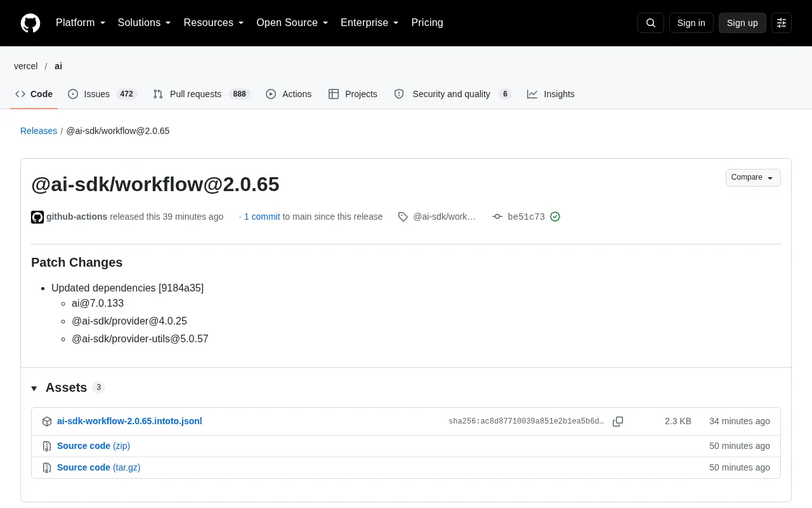Screen dimensions: 812x508
Task: Download ai-sdk-workflow-2.0.65.intoto.jsonl
Action: [x=129, y=421]
